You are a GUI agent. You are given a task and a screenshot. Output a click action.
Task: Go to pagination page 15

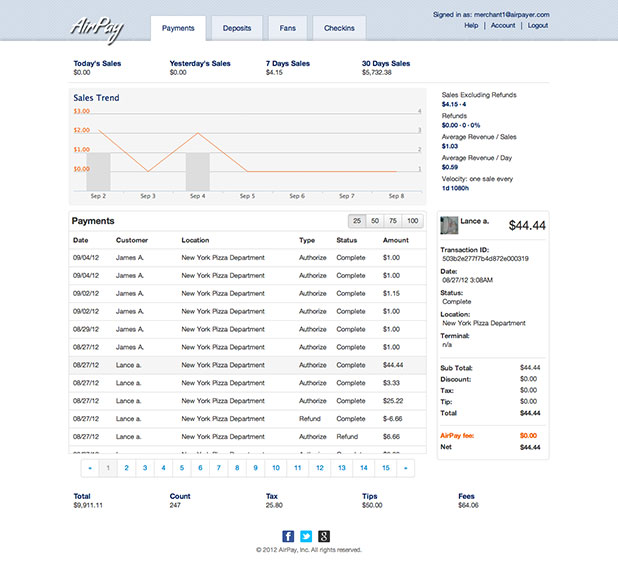coord(386,468)
